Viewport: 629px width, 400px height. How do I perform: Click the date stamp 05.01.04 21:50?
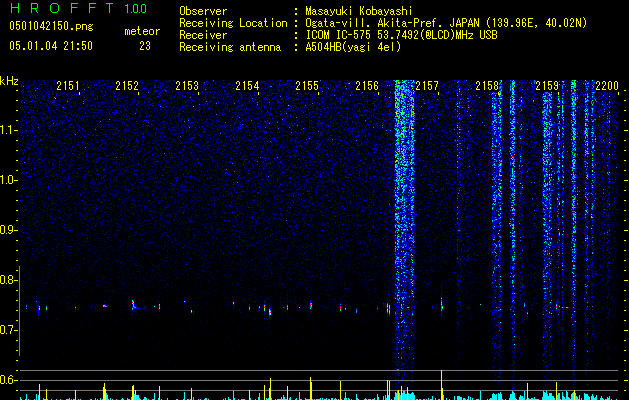[x=51, y=46]
